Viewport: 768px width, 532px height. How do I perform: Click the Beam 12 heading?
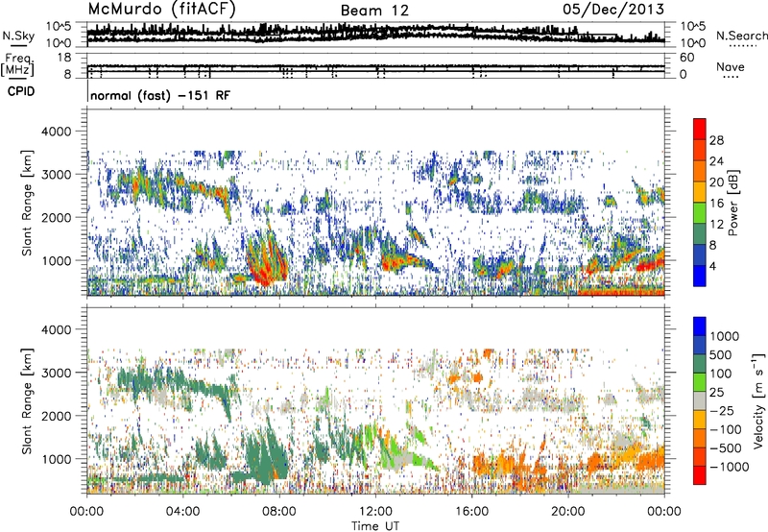tap(374, 11)
